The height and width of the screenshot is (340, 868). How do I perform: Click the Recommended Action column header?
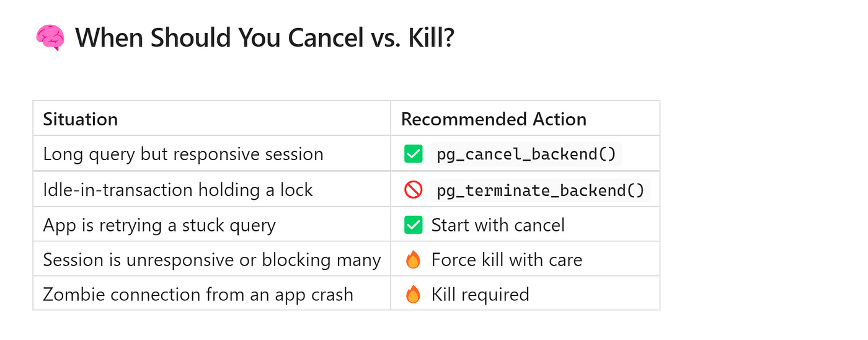click(494, 119)
